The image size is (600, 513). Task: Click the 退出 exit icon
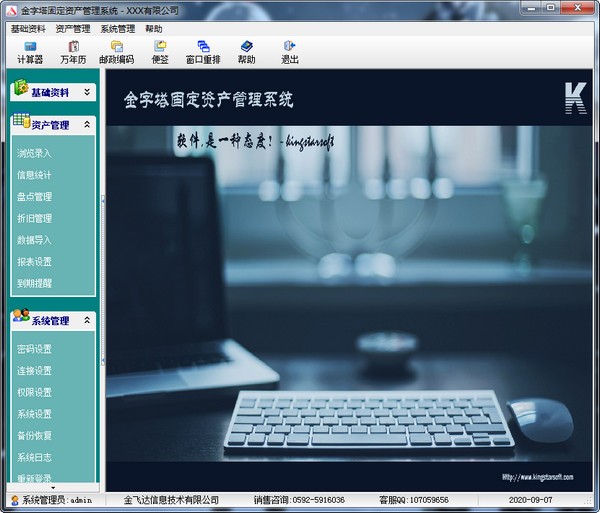(290, 46)
